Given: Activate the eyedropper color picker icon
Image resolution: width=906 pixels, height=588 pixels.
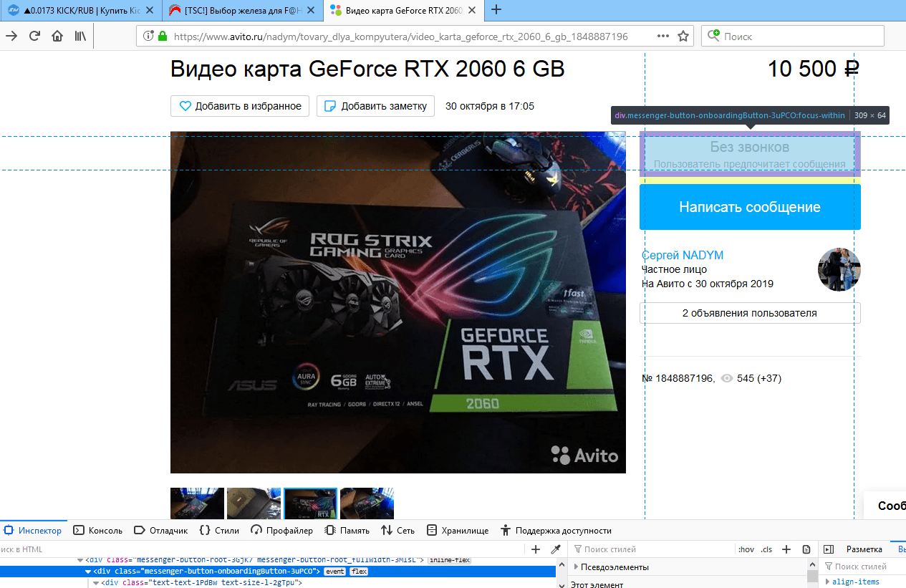Looking at the screenshot, I should [x=555, y=549].
